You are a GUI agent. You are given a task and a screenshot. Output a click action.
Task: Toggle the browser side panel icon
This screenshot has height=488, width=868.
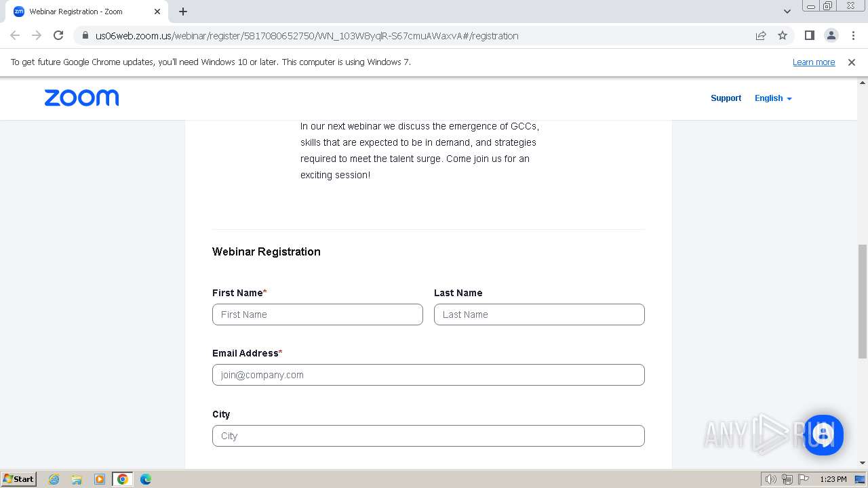click(x=809, y=35)
